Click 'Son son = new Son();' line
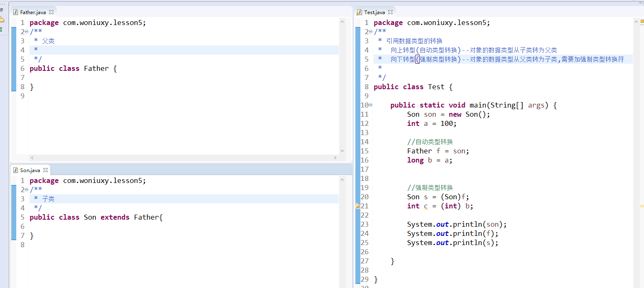This screenshot has height=288, width=644. [x=449, y=114]
